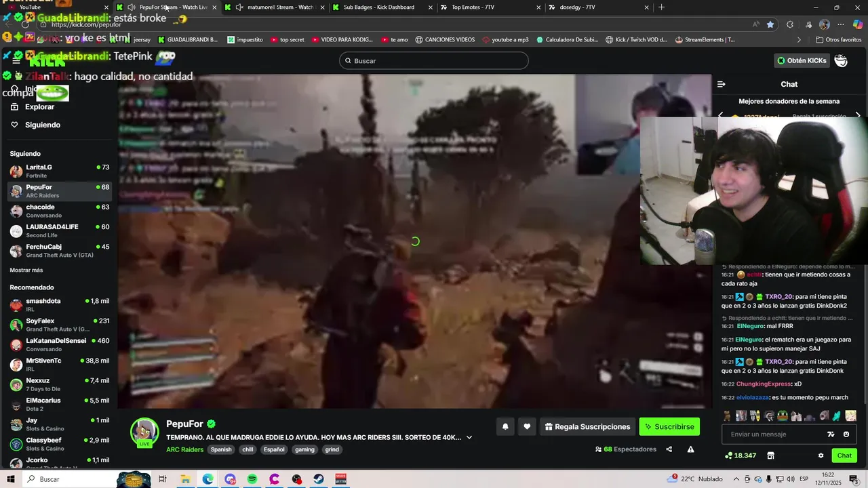Screen dimensions: 868x488
Task: Open the emoji picker in chat input
Action: (846, 434)
